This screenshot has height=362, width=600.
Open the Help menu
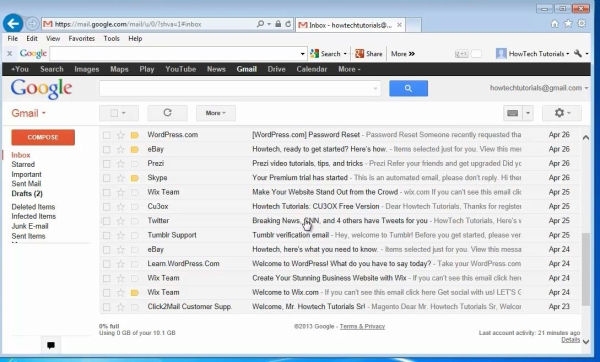click(135, 38)
